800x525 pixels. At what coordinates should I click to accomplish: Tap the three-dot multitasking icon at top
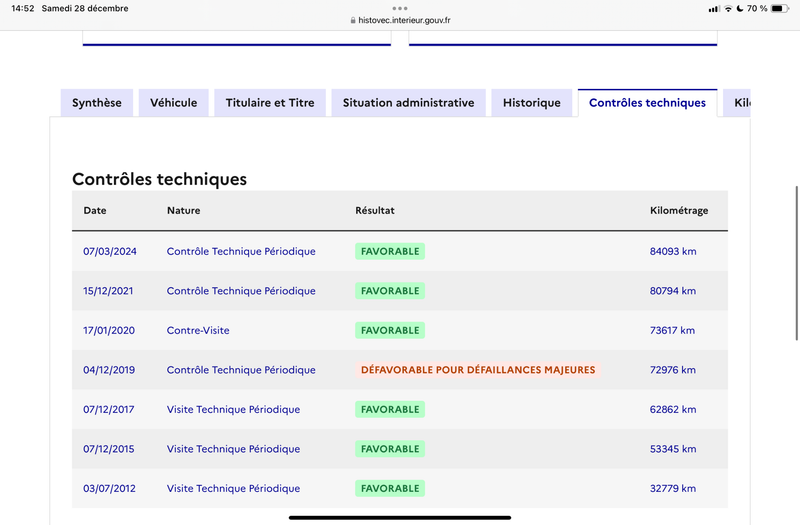pos(400,8)
